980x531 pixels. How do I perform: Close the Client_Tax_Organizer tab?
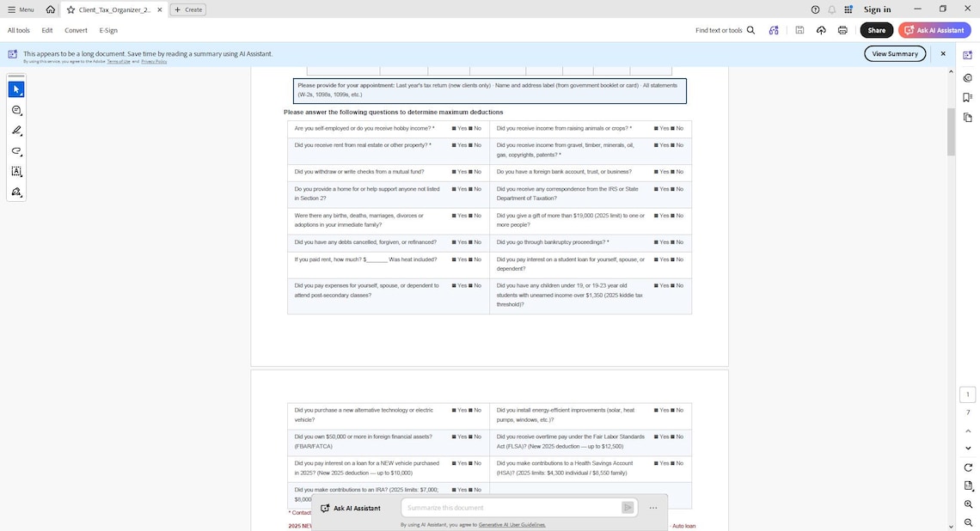point(160,9)
